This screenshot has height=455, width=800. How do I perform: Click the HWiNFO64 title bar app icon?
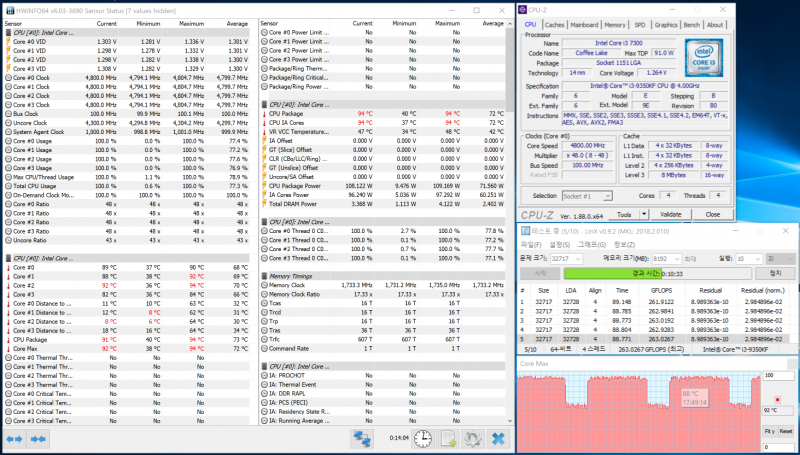tap(9, 10)
